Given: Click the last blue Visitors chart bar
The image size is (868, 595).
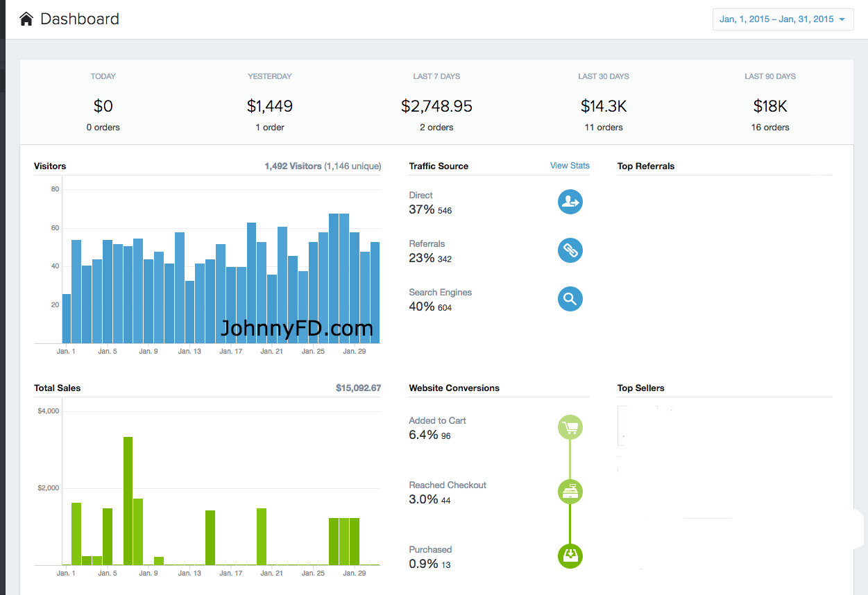Looking at the screenshot, I should [x=375, y=293].
